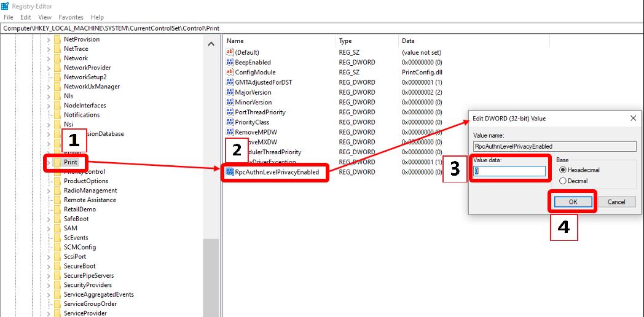Click the NetworkProvider folder icon

tap(57, 68)
